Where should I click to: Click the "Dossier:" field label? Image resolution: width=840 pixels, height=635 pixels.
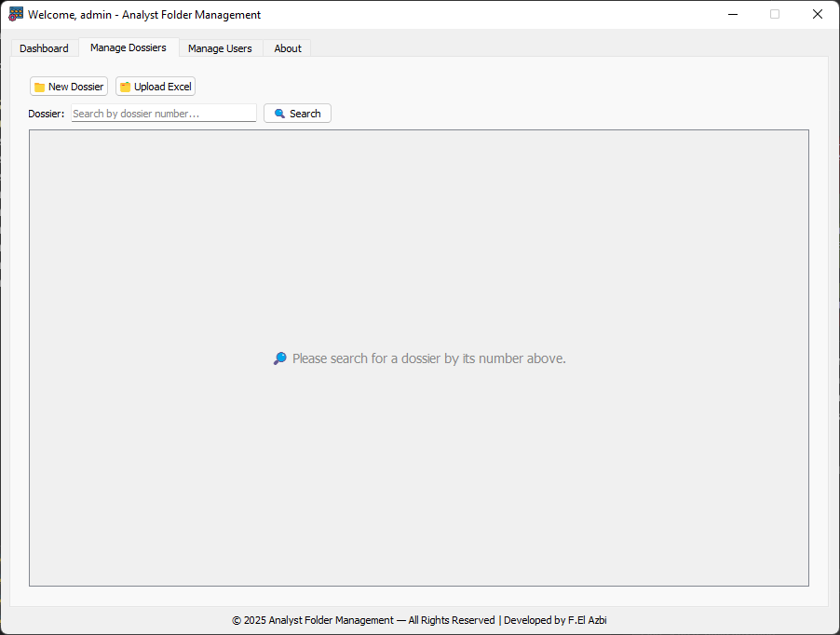47,114
